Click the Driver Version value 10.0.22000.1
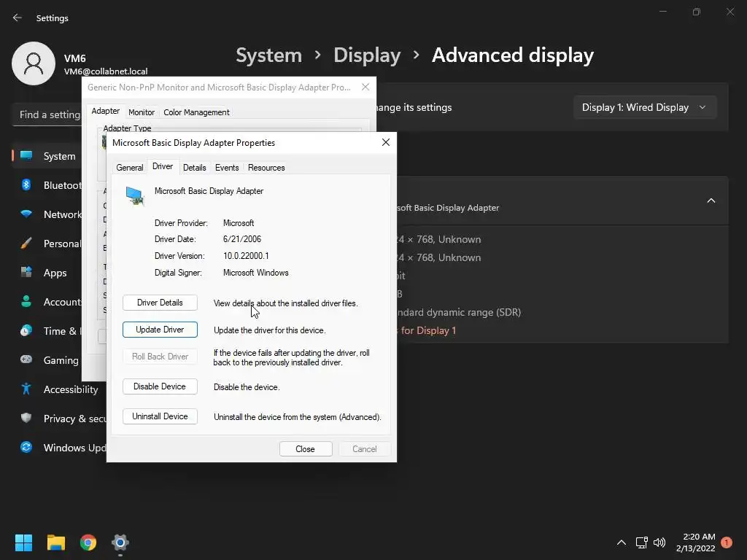The width and height of the screenshot is (747, 560). tap(246, 256)
